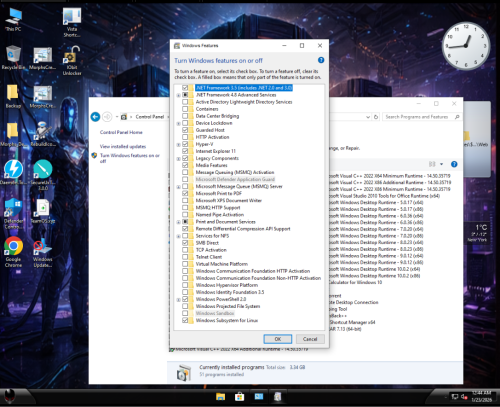This screenshot has width=500, height=407.
Task: Uncheck the Internet Explorer 11 checkbox
Action: pos(185,151)
